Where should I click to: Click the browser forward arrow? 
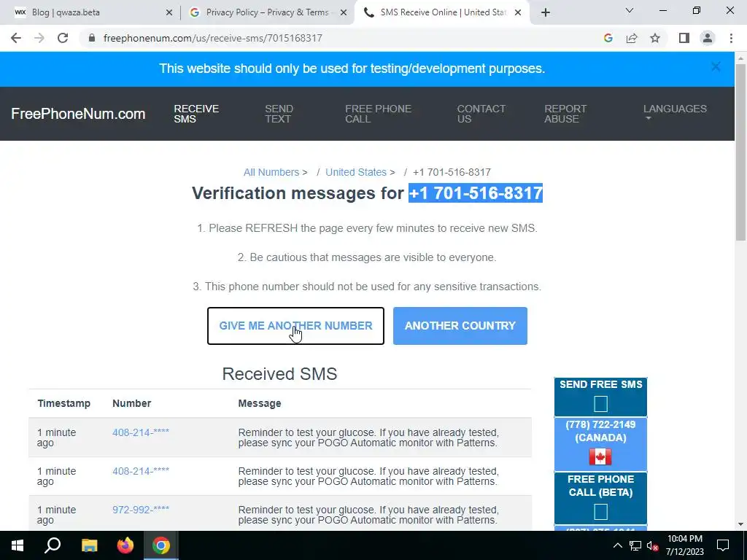click(39, 38)
